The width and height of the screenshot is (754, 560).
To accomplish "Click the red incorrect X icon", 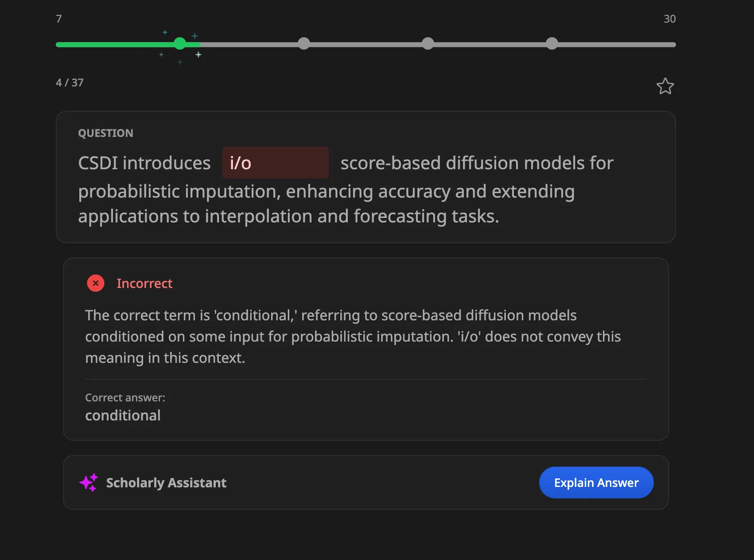I will coord(96,283).
